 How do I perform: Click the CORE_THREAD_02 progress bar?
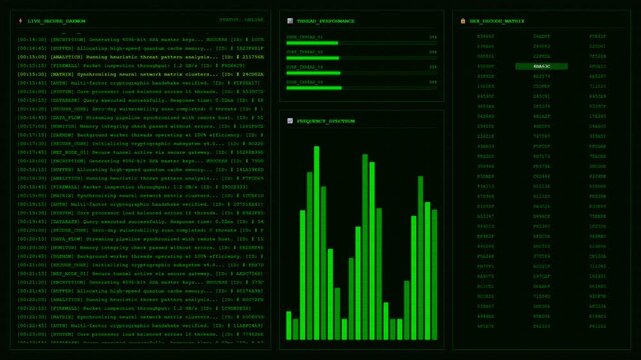[362, 58]
